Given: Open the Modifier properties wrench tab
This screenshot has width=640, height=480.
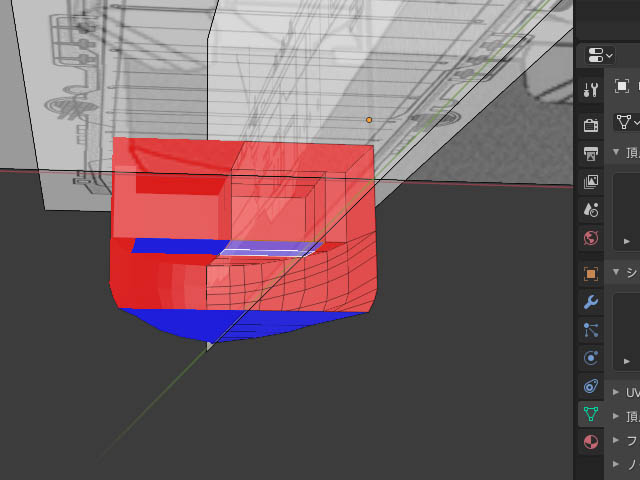Looking at the screenshot, I should pyautogui.click(x=591, y=302).
